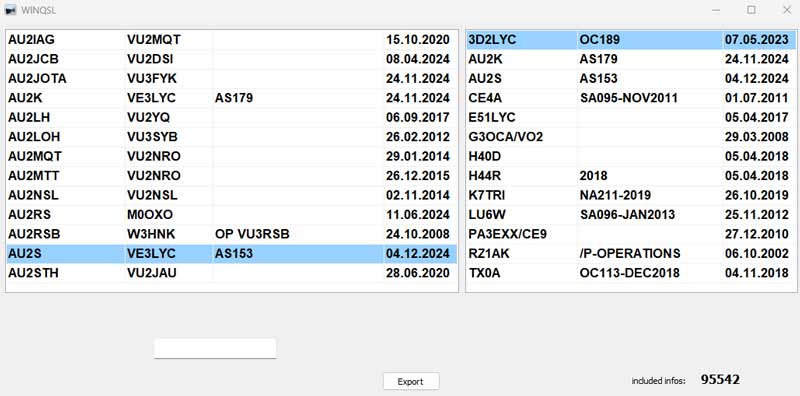Select the AU2MTT entry
800x396 pixels.
34,176
